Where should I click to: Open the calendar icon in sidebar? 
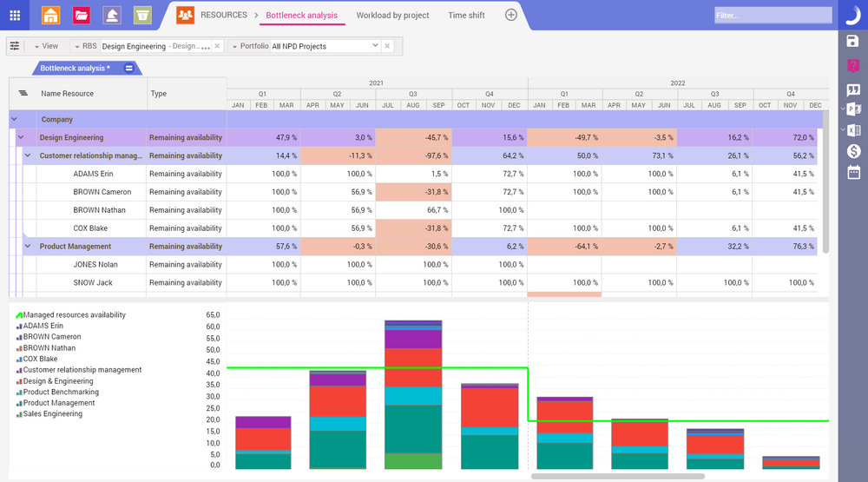click(x=852, y=172)
